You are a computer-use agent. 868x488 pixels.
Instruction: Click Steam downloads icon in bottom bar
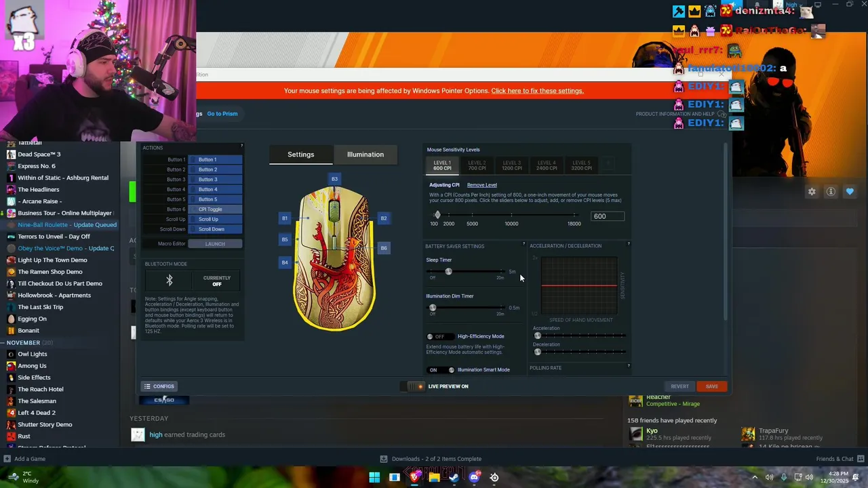(384, 459)
